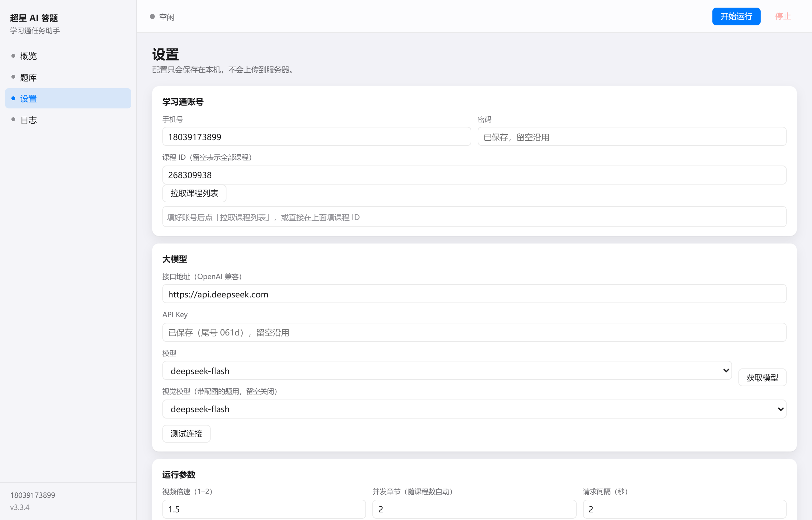Focus the 请求间隔 input field
The height and width of the screenshot is (520, 812).
pos(684,509)
